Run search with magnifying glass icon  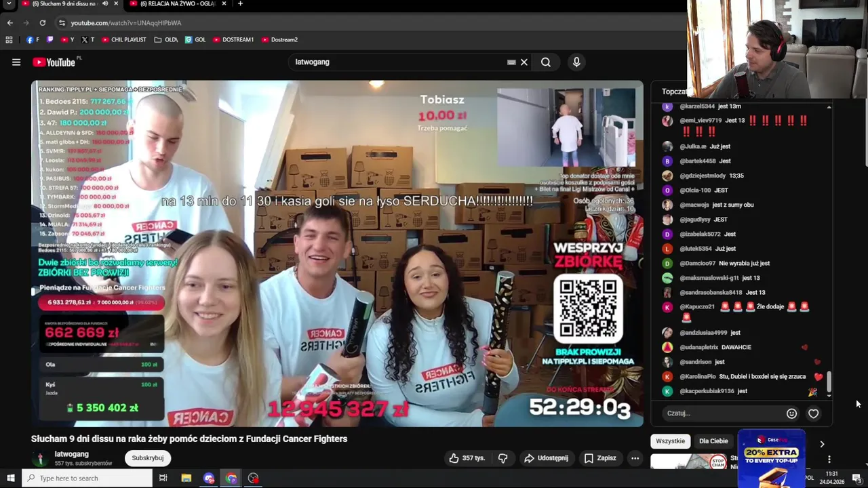click(x=546, y=62)
